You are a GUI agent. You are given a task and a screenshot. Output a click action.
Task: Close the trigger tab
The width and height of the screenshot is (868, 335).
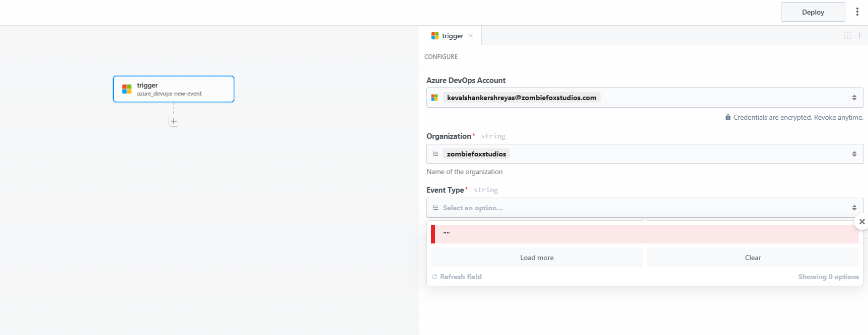point(471,36)
